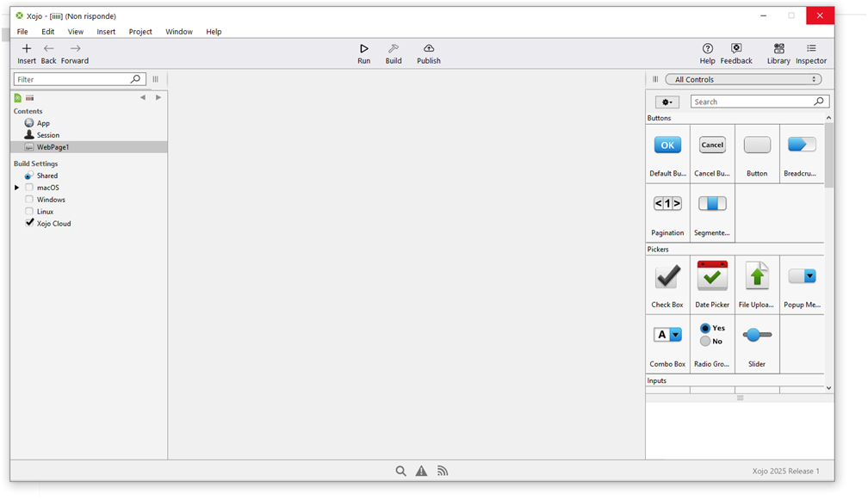The height and width of the screenshot is (500, 868).
Task: Click the navigator history forward triangle
Action: (x=158, y=97)
